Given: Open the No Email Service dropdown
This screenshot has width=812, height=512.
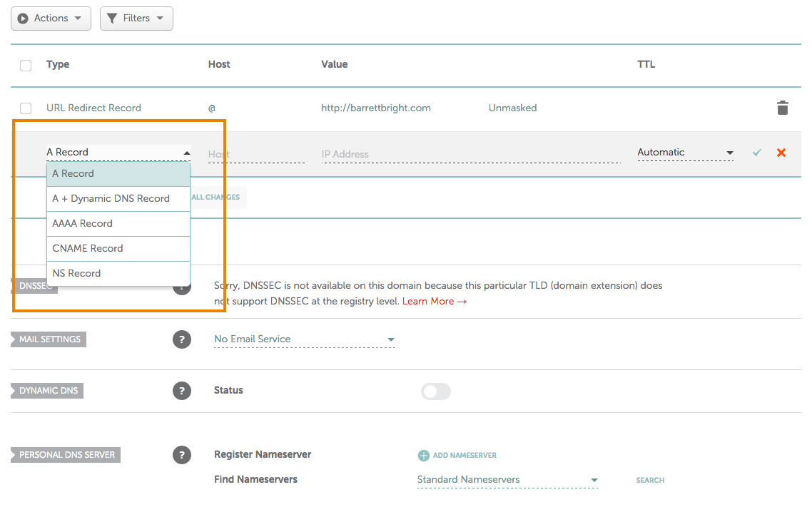Looking at the screenshot, I should pyautogui.click(x=304, y=339).
